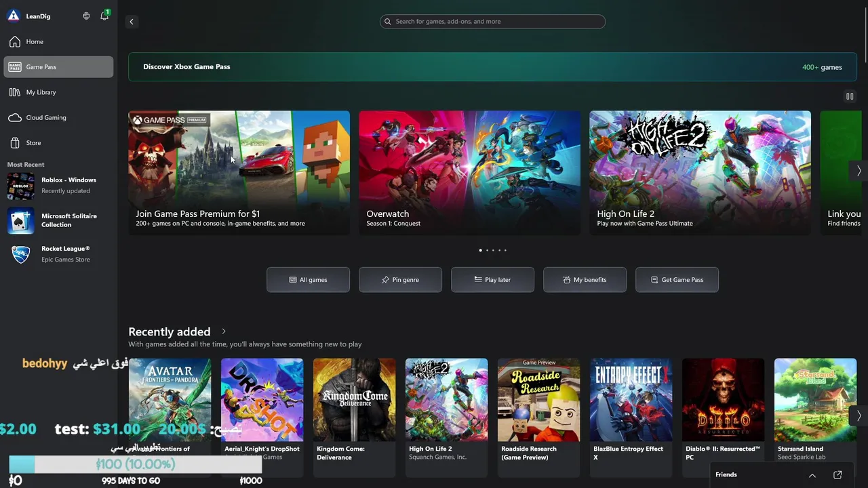Focus the search games field
The width and height of the screenshot is (868, 488).
tap(492, 22)
